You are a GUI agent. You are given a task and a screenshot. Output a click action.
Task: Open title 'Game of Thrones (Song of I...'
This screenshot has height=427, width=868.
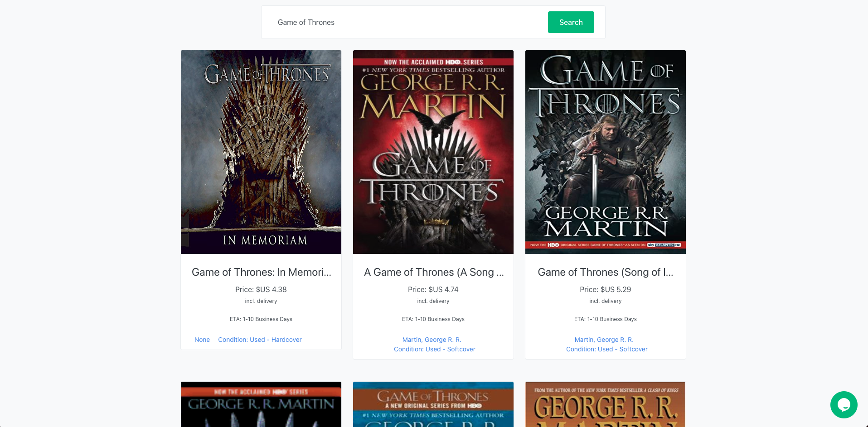pyautogui.click(x=606, y=272)
